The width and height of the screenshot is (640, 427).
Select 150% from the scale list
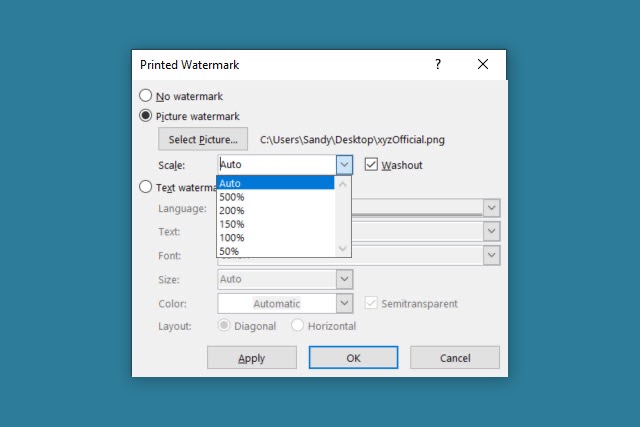[275, 224]
